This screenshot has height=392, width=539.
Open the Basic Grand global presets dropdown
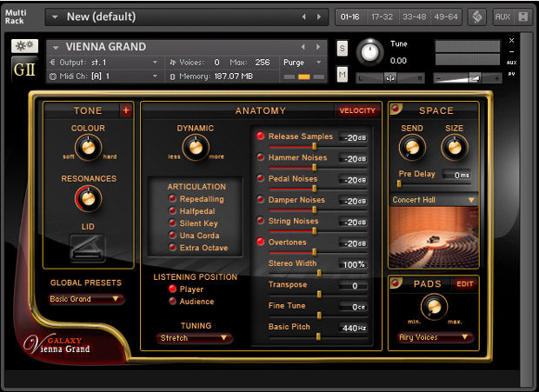click(87, 299)
